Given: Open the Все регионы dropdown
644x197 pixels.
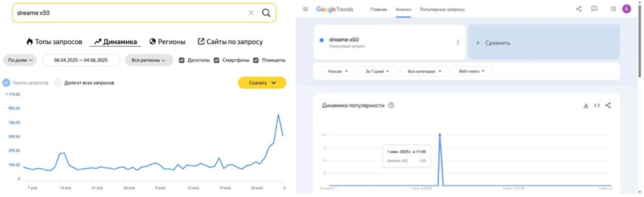Looking at the screenshot, I should [149, 60].
